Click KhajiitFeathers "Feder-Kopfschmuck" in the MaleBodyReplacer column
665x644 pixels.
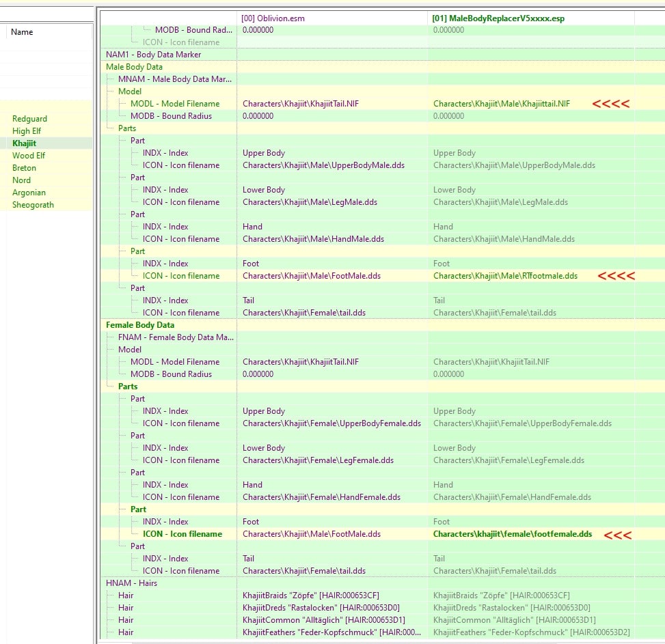532,632
